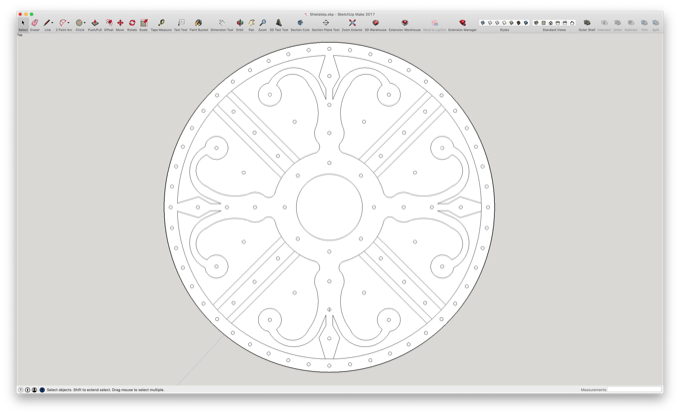Viewport: 680px width, 415px height.
Task: Choose the last style in the Styles group
Action: click(x=526, y=23)
